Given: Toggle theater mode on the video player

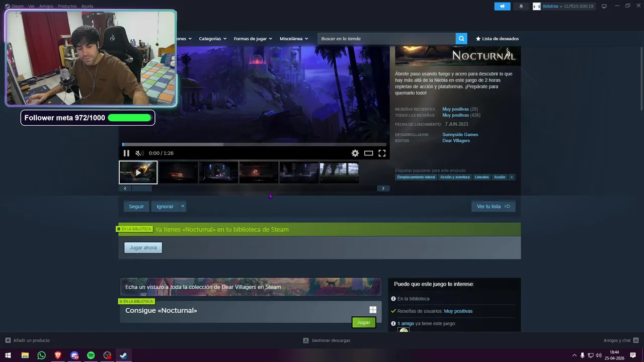Looking at the screenshot, I should tap(369, 153).
